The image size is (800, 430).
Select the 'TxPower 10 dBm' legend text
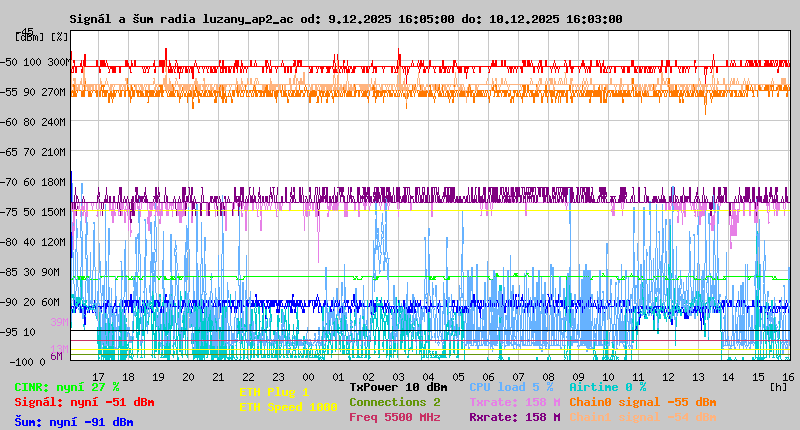click(398, 386)
